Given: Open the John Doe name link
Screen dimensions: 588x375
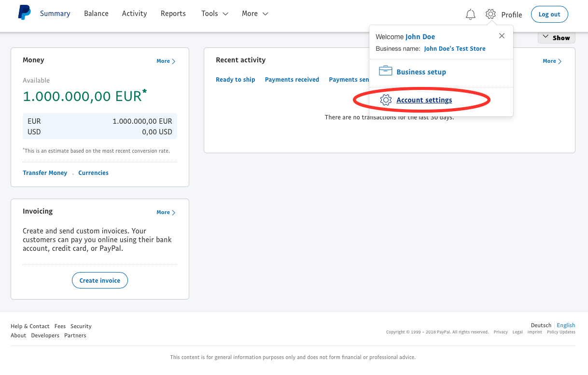Looking at the screenshot, I should (420, 37).
